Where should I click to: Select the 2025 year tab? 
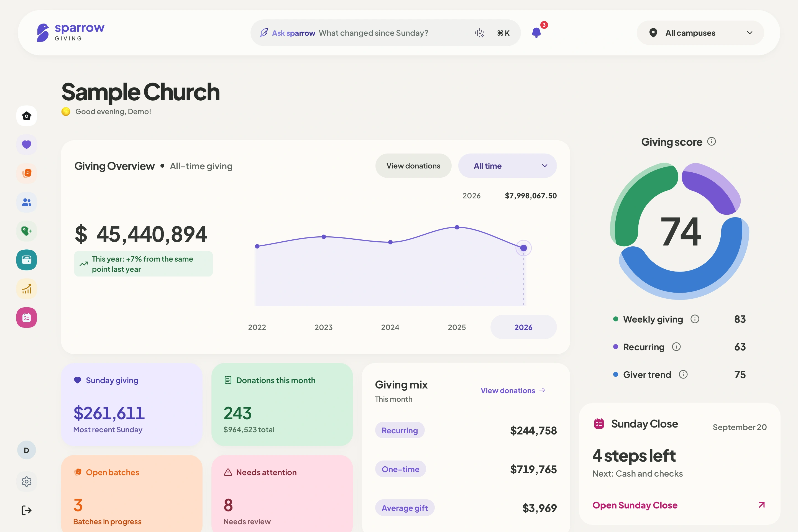click(x=457, y=328)
